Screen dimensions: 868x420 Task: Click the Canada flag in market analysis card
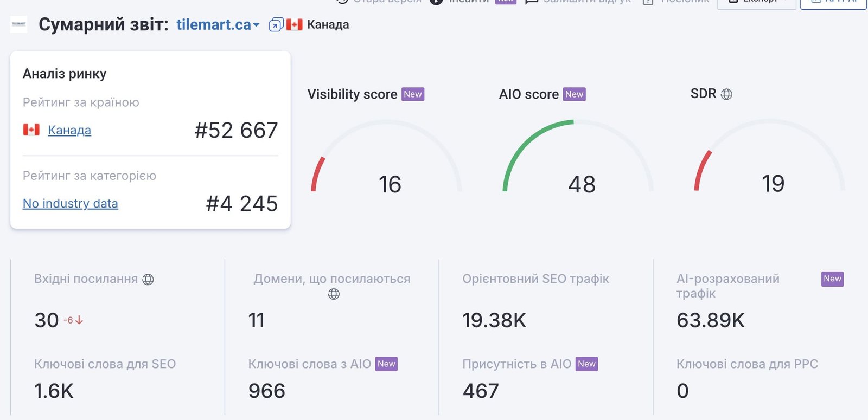(x=31, y=130)
